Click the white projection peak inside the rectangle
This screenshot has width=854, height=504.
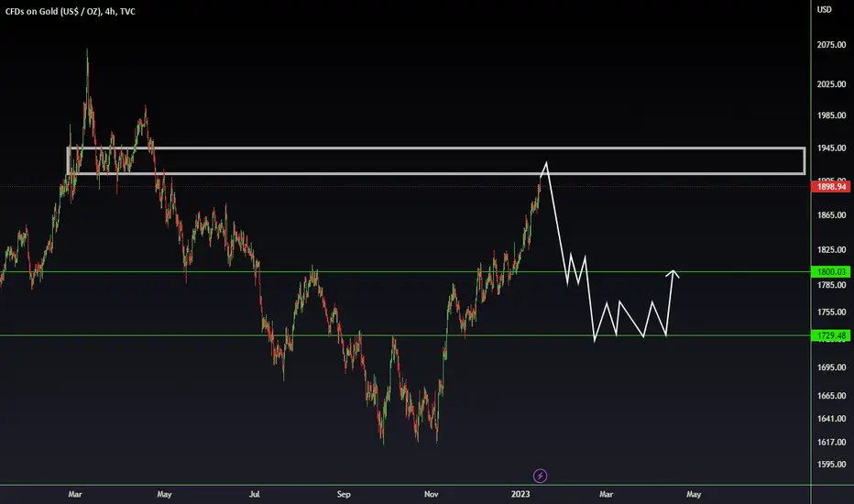pyautogui.click(x=546, y=163)
